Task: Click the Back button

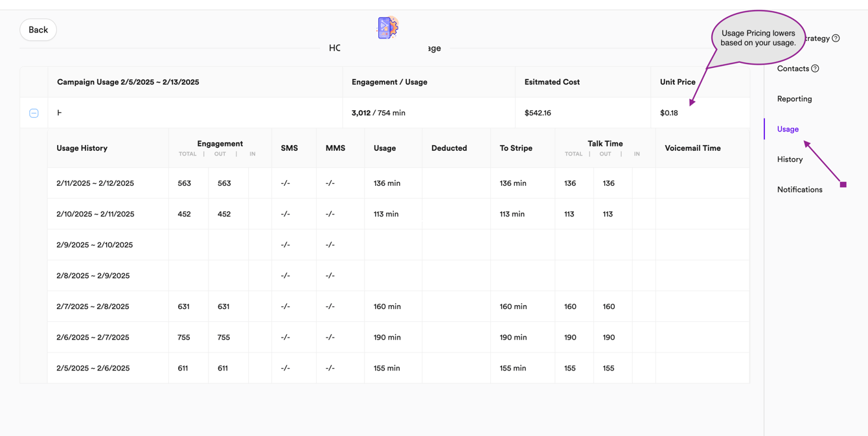Action: coord(38,29)
